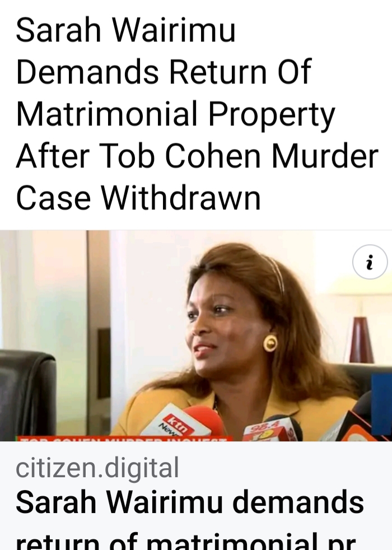392x550 pixels.
Task: Open the citizen.digital source link
Action: 97,467
